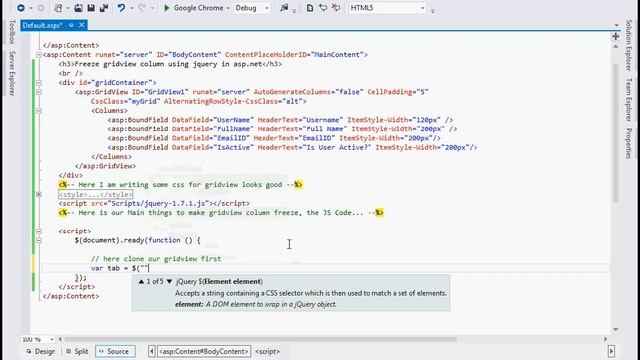
Task: Open the Properties side tab
Action: [629, 143]
